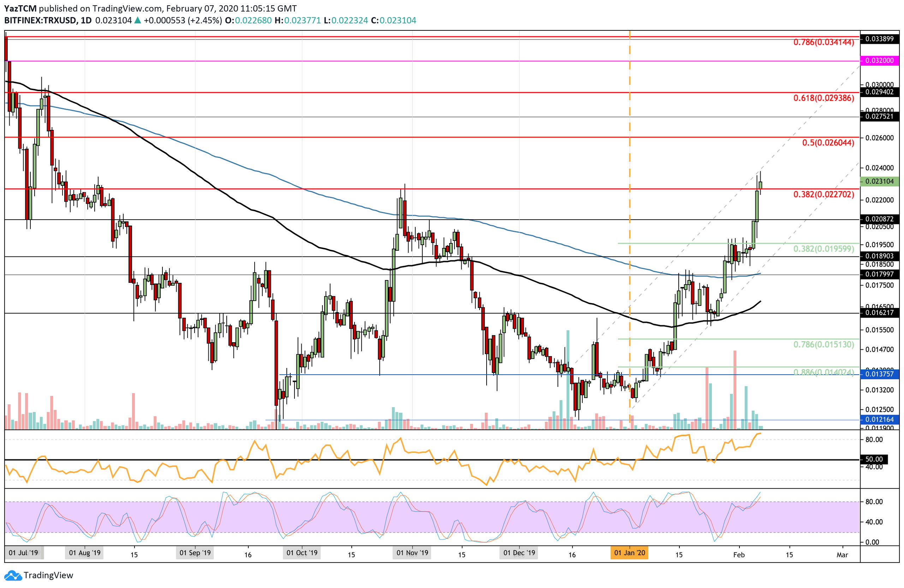Click the TradingView cloud logo icon
This screenshot has height=588, width=904.
[x=13, y=576]
